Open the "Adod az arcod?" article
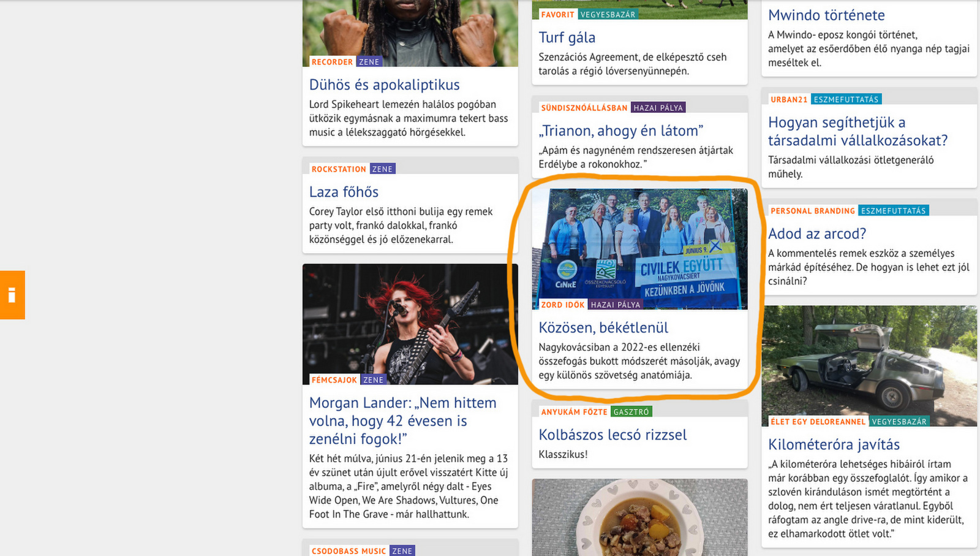 [x=817, y=234]
